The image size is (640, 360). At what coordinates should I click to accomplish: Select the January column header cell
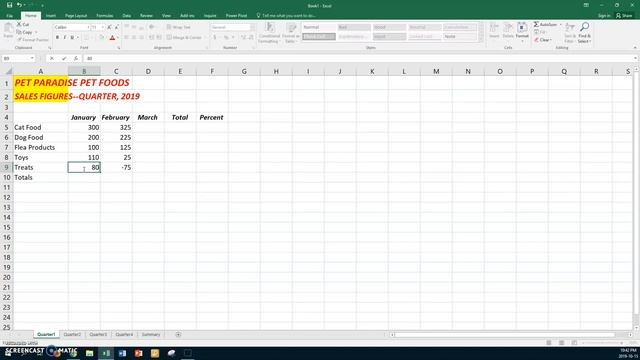[x=84, y=118]
